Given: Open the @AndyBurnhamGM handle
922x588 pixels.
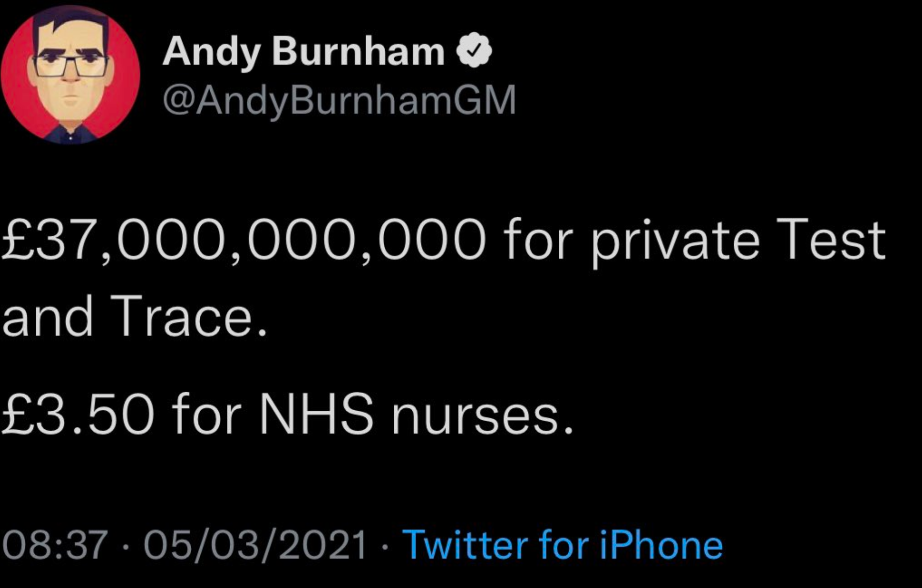Looking at the screenshot, I should pos(339,101).
